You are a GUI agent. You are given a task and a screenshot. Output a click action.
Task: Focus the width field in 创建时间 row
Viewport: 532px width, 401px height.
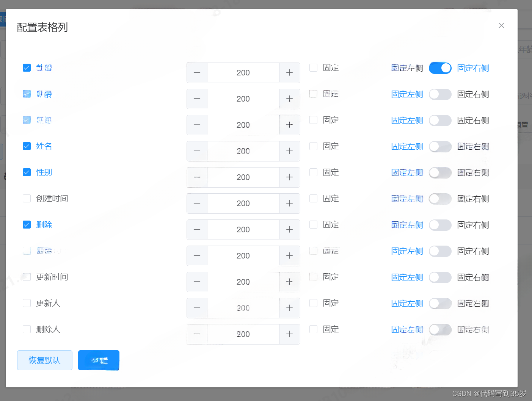243,204
